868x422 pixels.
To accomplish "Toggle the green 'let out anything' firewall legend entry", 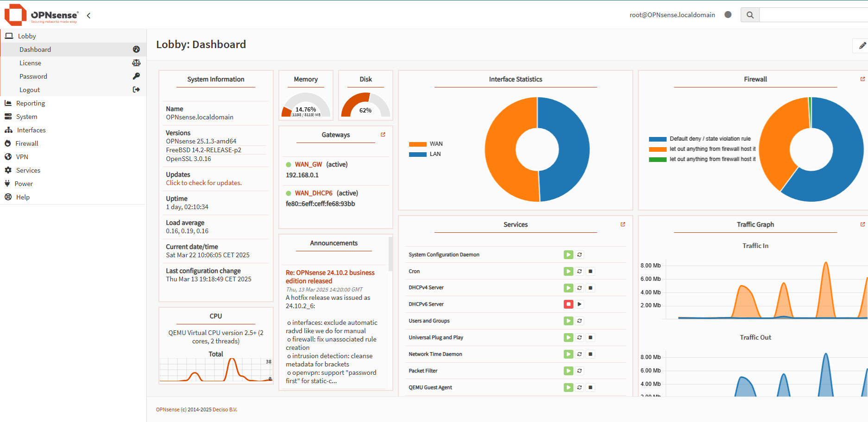I will (x=702, y=159).
